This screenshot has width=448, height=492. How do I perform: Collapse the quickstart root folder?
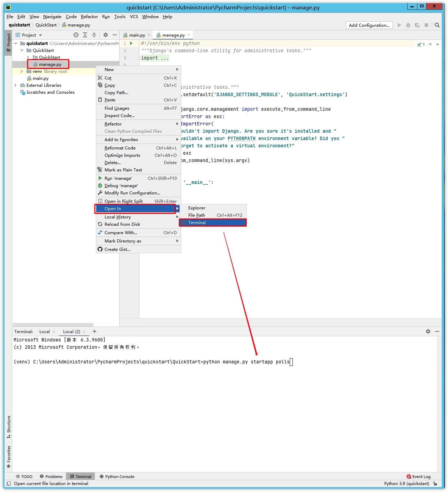tap(16, 44)
